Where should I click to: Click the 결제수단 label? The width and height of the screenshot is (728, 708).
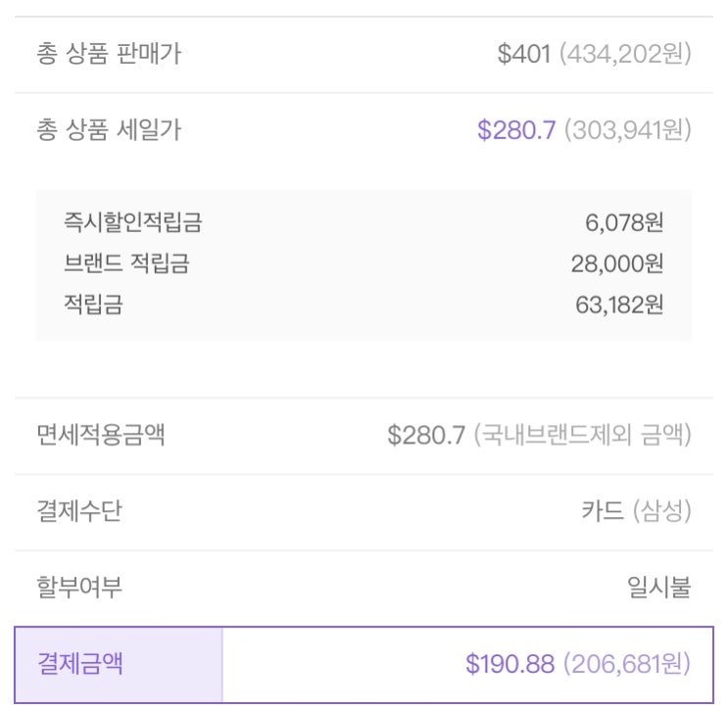[x=79, y=510]
